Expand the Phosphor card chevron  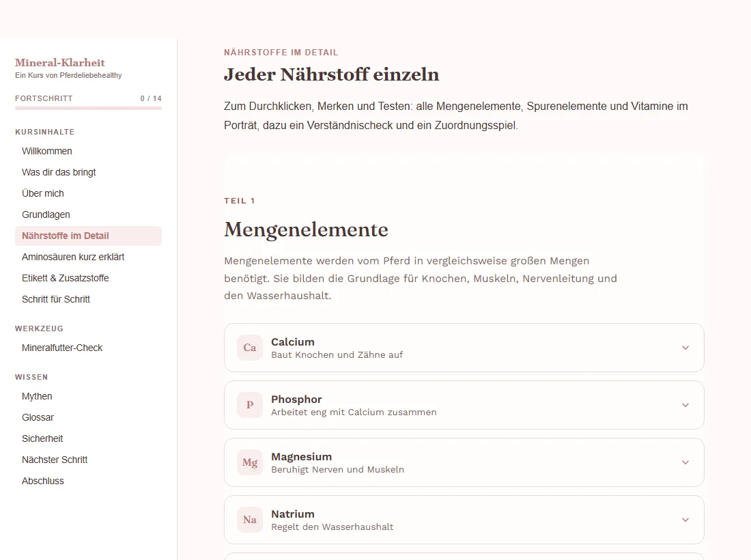coord(685,405)
